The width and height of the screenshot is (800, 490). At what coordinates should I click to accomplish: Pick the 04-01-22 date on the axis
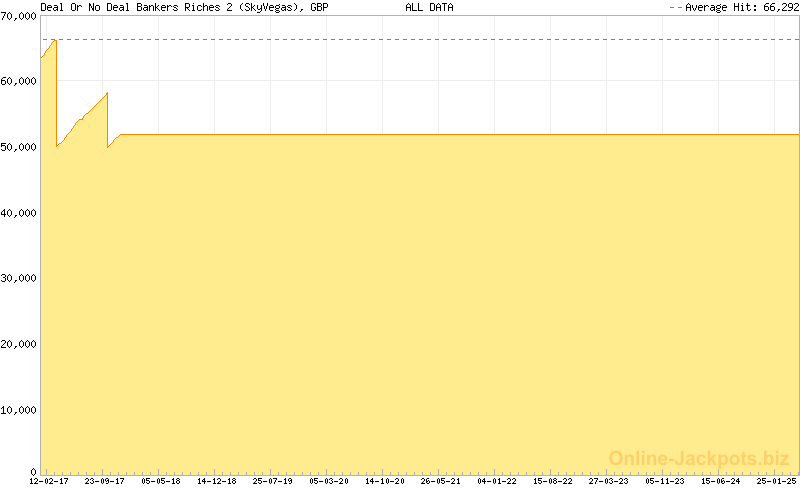(497, 481)
